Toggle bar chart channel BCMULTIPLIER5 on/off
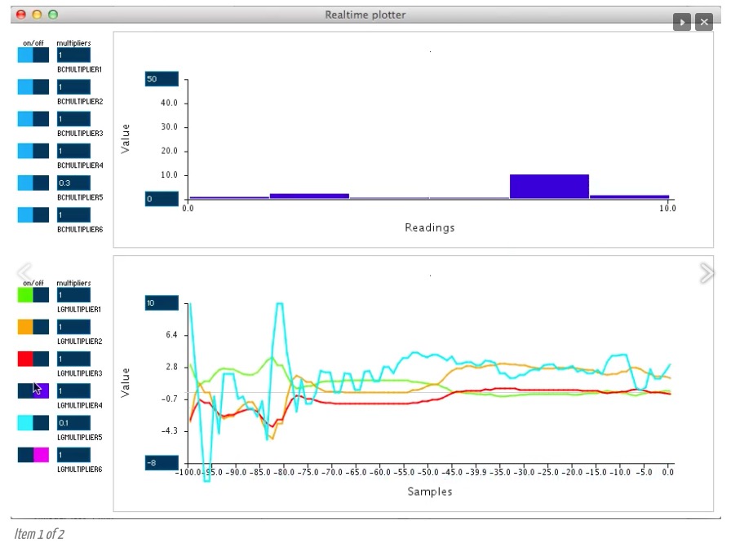Image resolution: width=731 pixels, height=560 pixels. pos(33,183)
